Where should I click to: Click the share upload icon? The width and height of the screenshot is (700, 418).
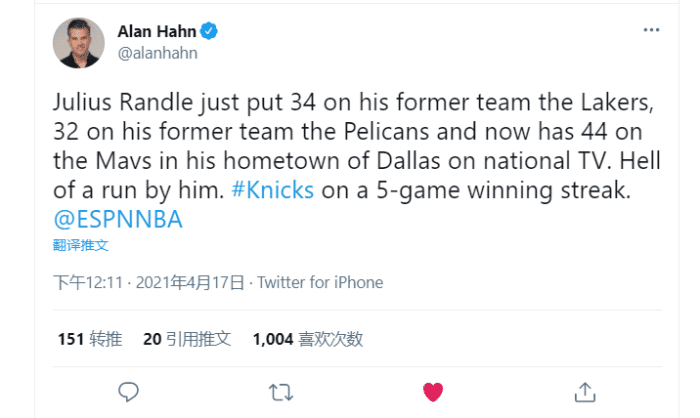[587, 390]
